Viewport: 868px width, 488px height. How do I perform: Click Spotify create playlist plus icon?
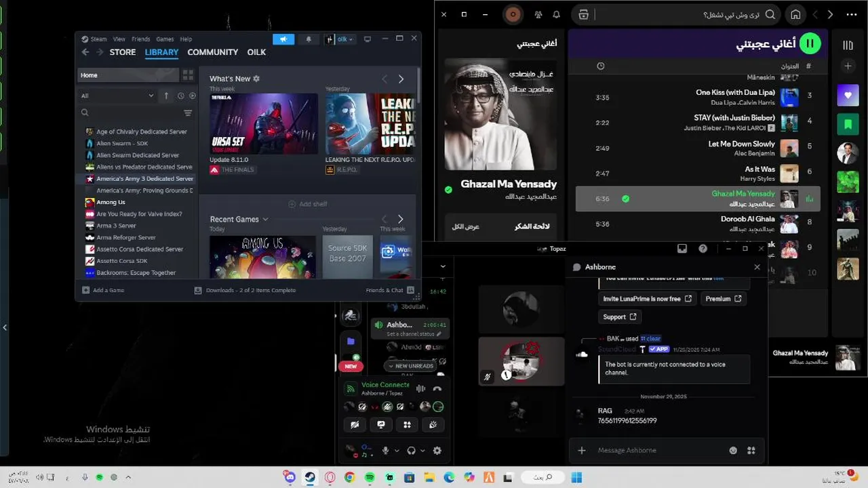(848, 66)
